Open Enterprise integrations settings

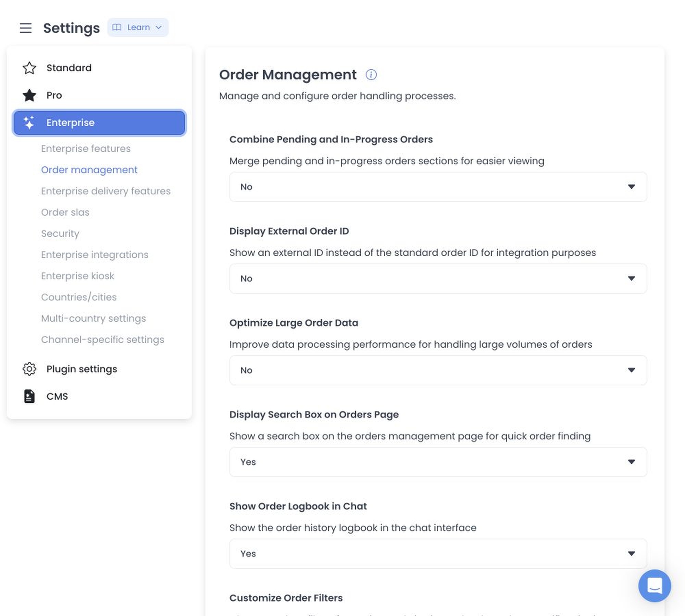click(x=95, y=255)
